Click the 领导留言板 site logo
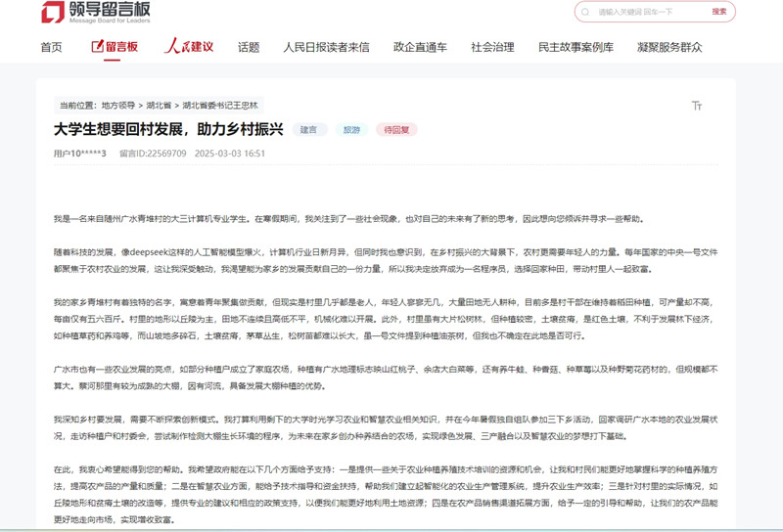783x532 pixels. click(96, 12)
